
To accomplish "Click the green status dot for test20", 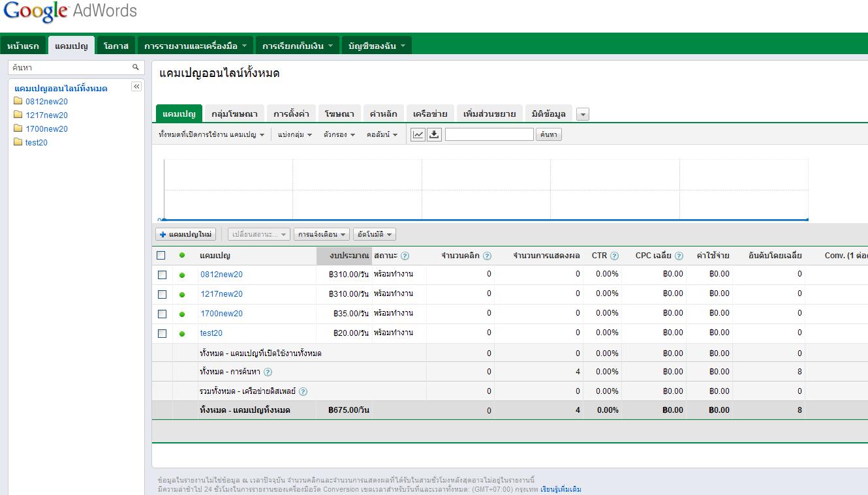I will [x=182, y=334].
